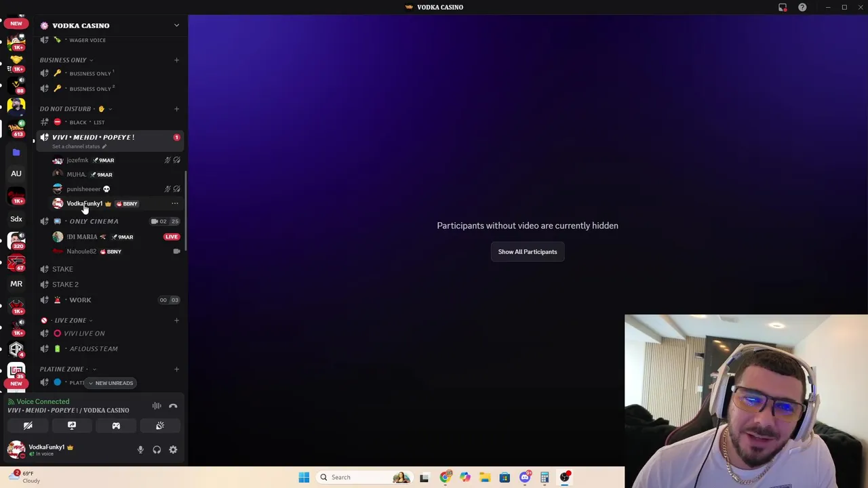Open Discord from the taskbar
This screenshot has height=488, width=868.
point(525,477)
